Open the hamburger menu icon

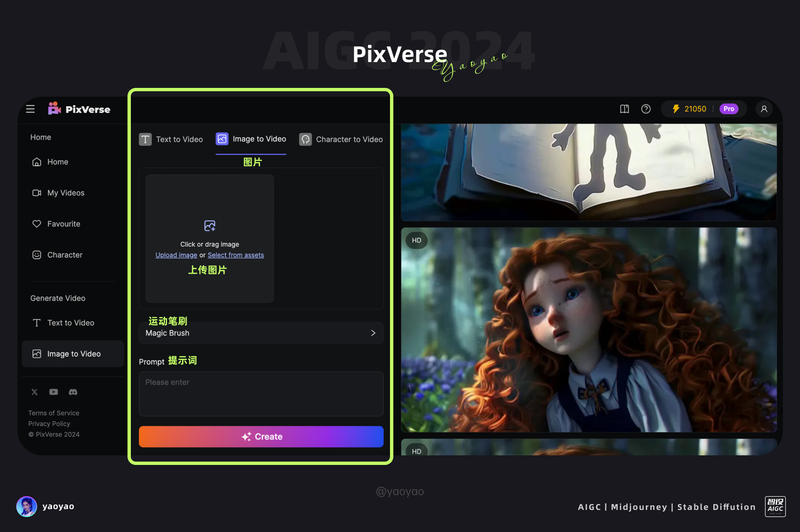(30, 109)
